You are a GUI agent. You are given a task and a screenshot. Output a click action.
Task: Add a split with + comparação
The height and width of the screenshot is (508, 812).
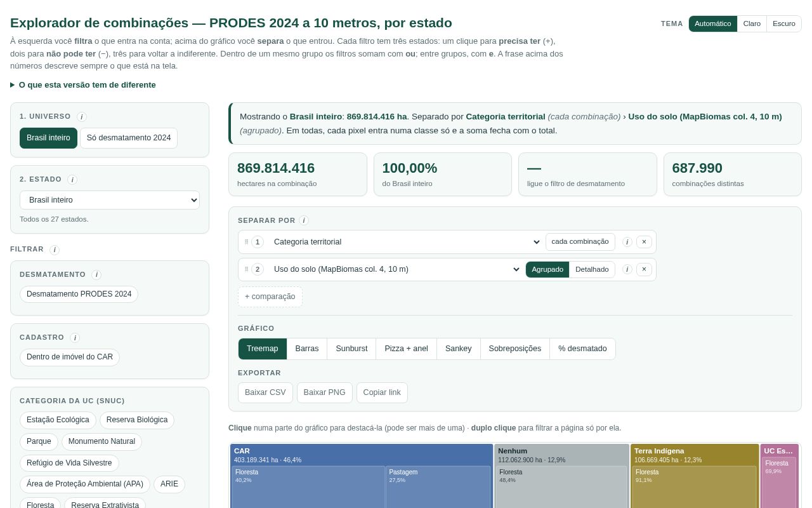[x=270, y=297]
